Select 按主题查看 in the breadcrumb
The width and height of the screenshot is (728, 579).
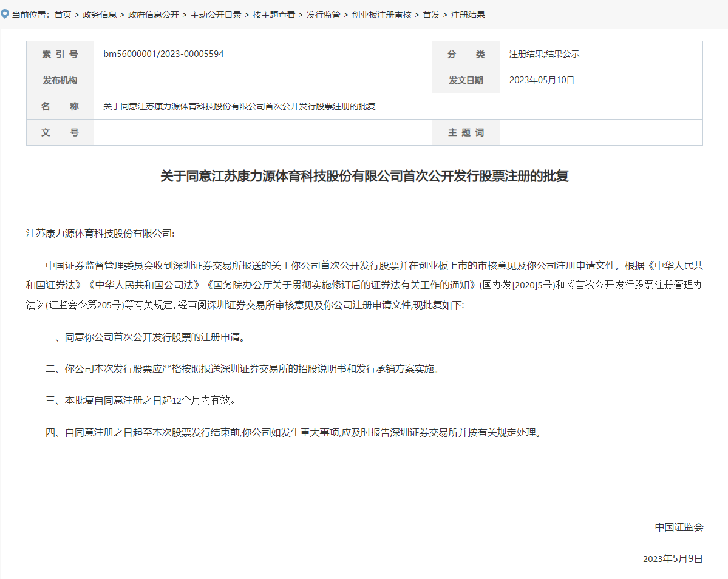pyautogui.click(x=273, y=15)
